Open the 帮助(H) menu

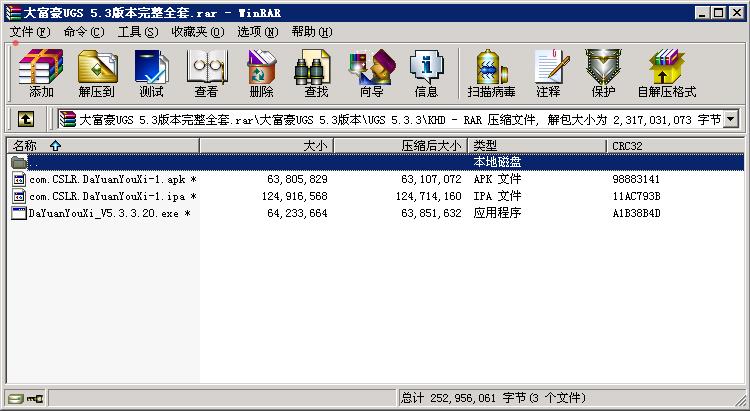click(312, 32)
